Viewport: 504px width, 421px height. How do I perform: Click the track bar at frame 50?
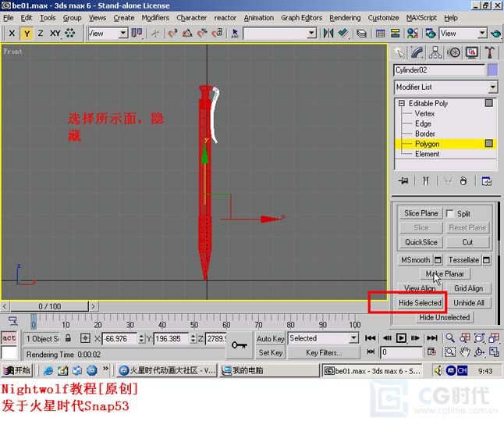click(193, 320)
